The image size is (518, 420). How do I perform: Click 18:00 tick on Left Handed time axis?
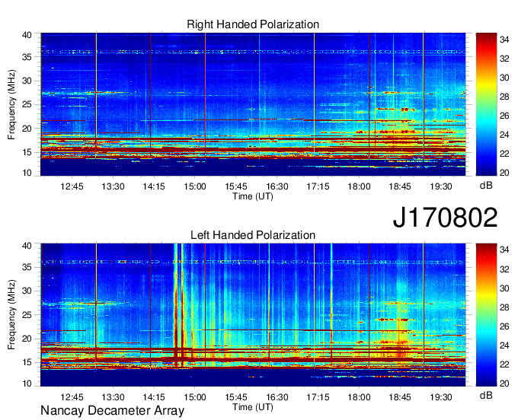click(359, 397)
